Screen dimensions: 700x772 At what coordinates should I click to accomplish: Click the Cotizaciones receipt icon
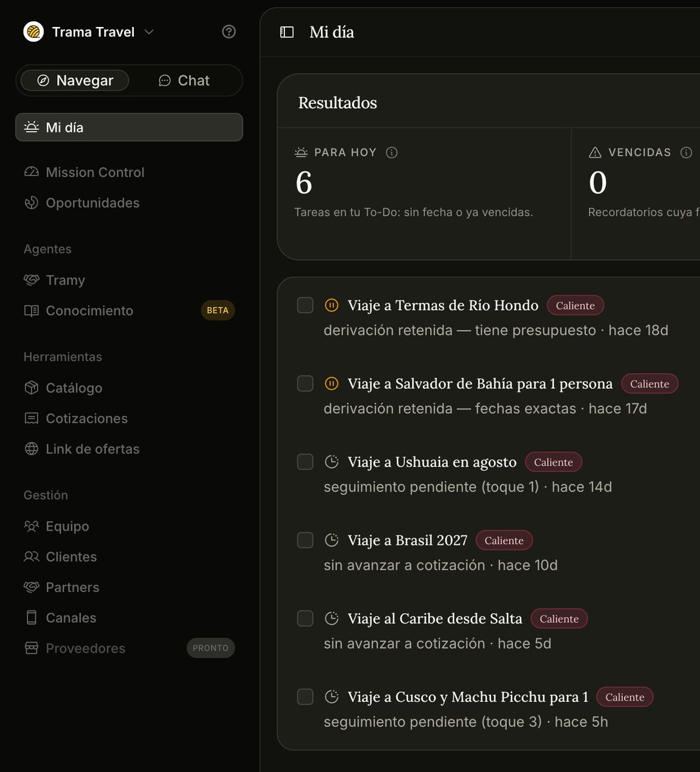click(x=32, y=418)
